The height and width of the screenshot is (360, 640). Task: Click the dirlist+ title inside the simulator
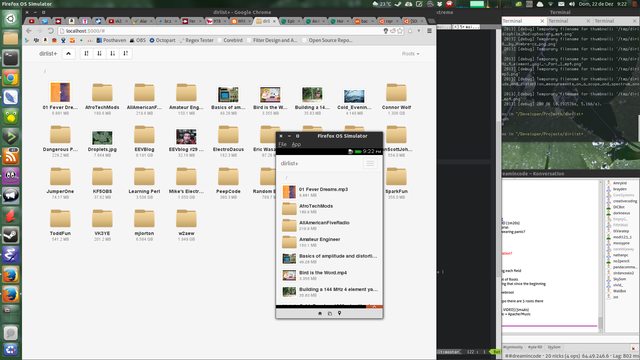tap(289, 163)
